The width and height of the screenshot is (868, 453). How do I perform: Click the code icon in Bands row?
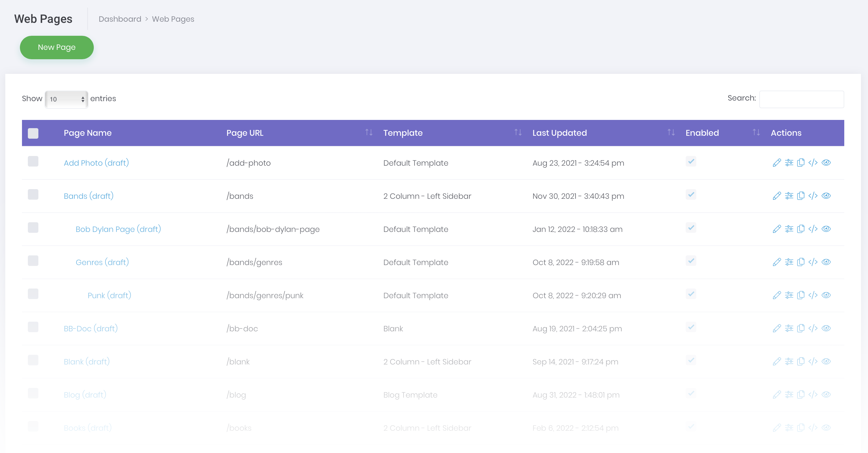click(x=813, y=196)
